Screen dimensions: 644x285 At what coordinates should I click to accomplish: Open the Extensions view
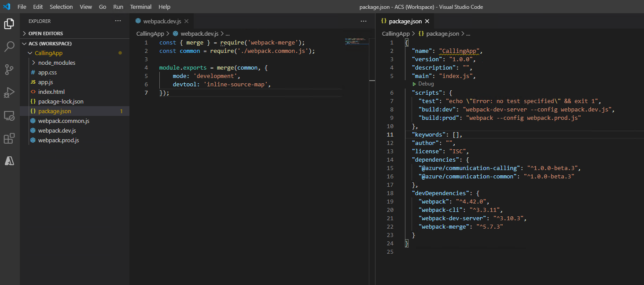[9, 139]
